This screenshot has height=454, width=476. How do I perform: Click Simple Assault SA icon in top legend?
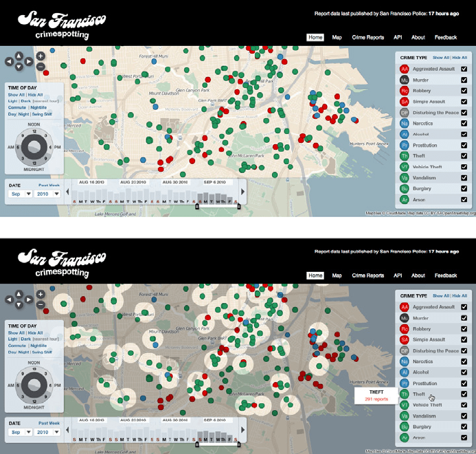404,102
